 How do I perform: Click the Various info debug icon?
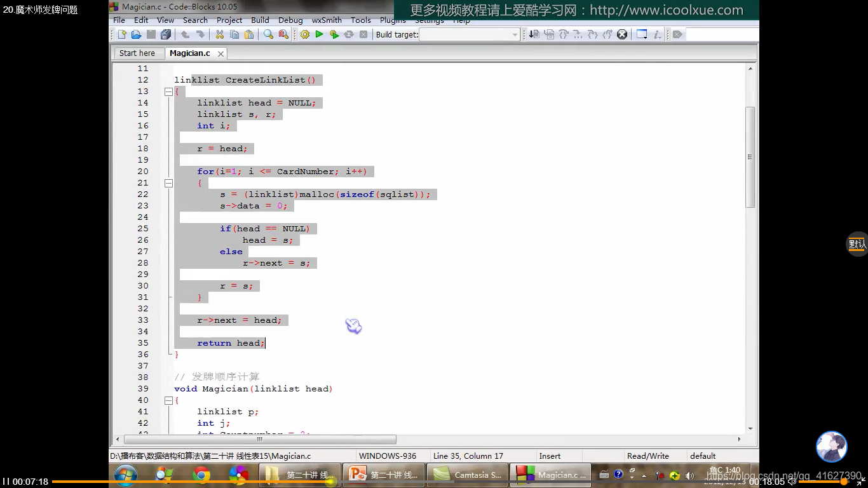pos(658,34)
